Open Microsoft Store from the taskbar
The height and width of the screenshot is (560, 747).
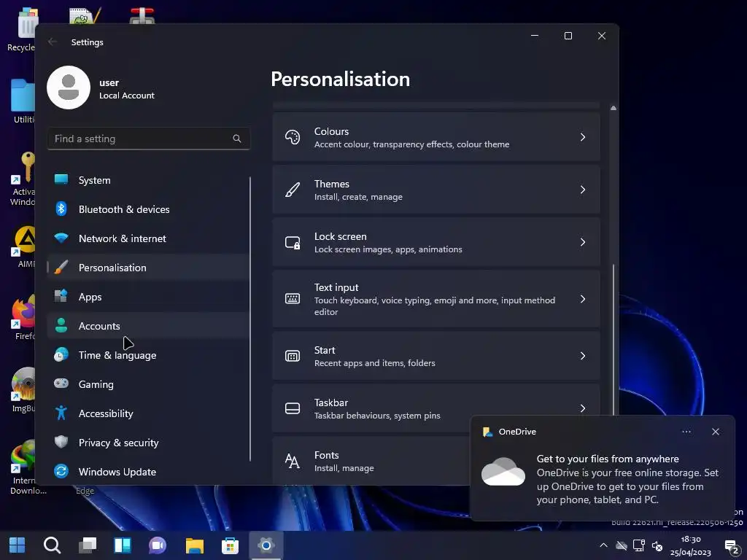click(x=230, y=545)
